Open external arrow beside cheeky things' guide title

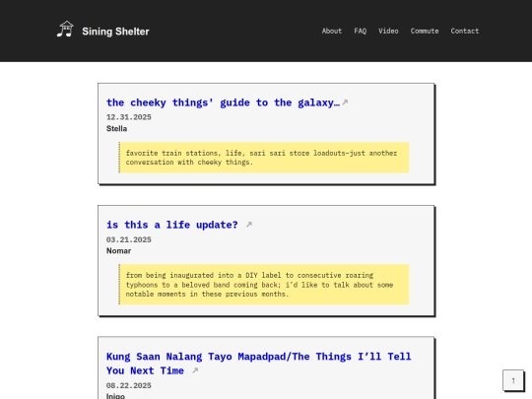[345, 102]
